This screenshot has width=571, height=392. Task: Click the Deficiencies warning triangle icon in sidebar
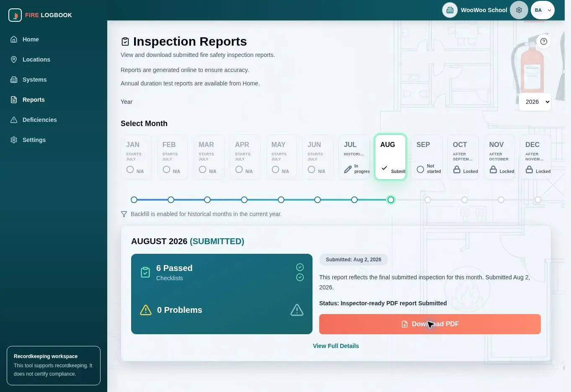[x=14, y=120]
